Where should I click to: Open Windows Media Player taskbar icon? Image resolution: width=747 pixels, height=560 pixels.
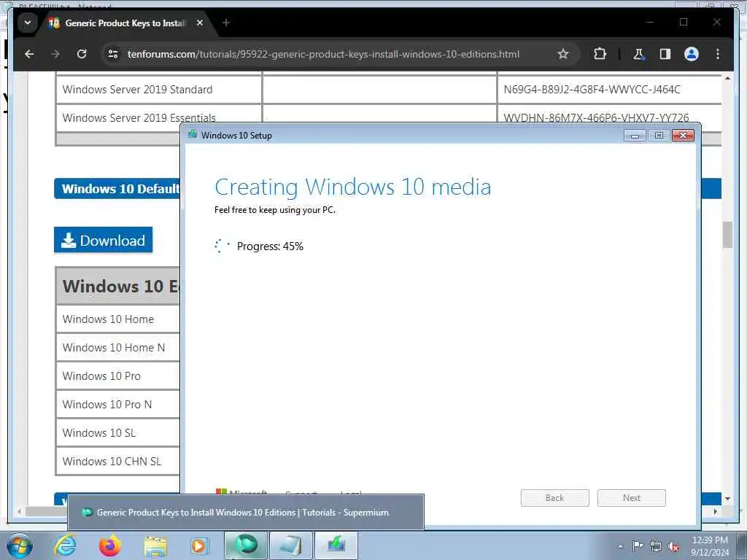pyautogui.click(x=198, y=545)
